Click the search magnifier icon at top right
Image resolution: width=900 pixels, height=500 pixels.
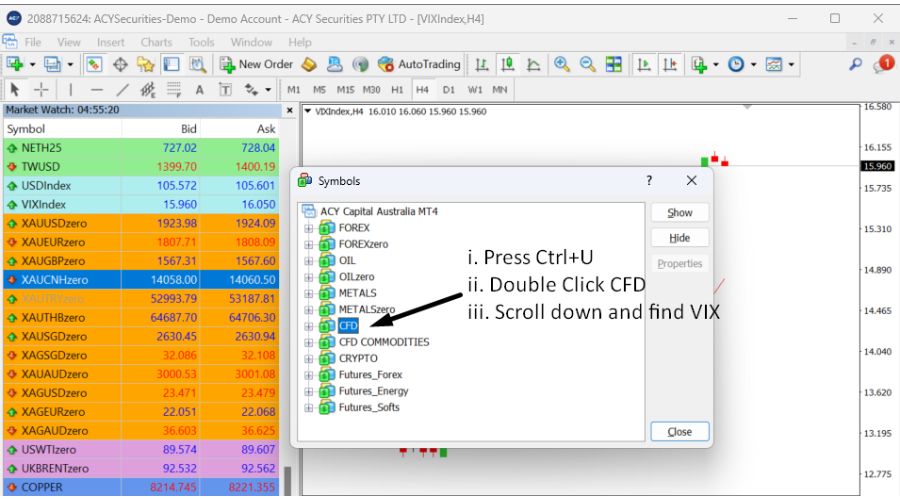tap(855, 64)
